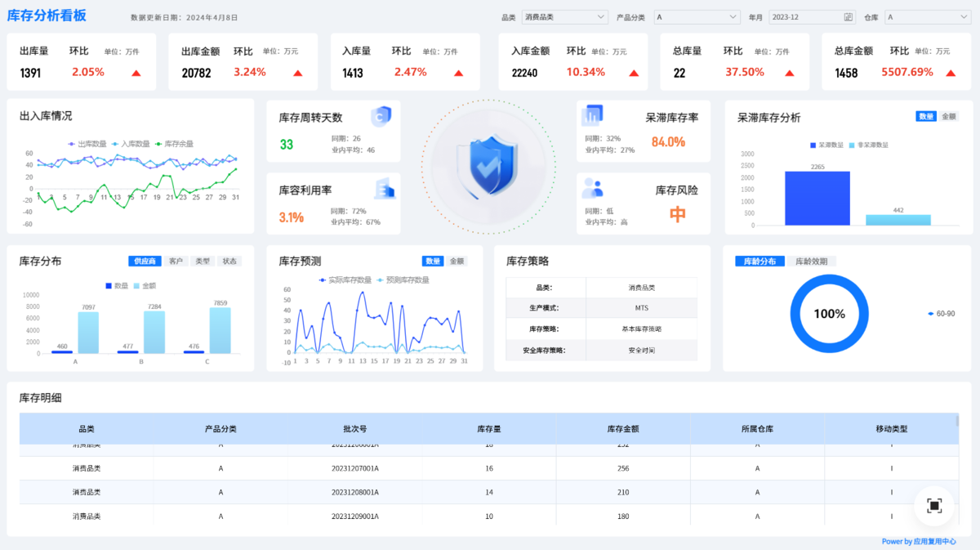The height and width of the screenshot is (550, 980).
Task: Switch 呆滞库存分析 to 金额 tab
Action: [x=949, y=117]
